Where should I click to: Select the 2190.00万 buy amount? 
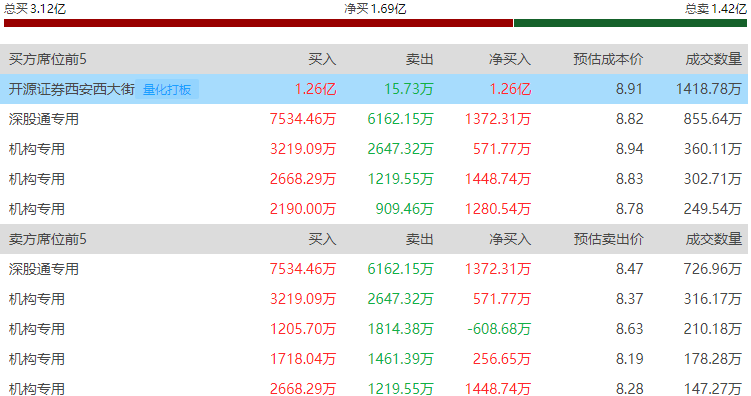point(303,209)
